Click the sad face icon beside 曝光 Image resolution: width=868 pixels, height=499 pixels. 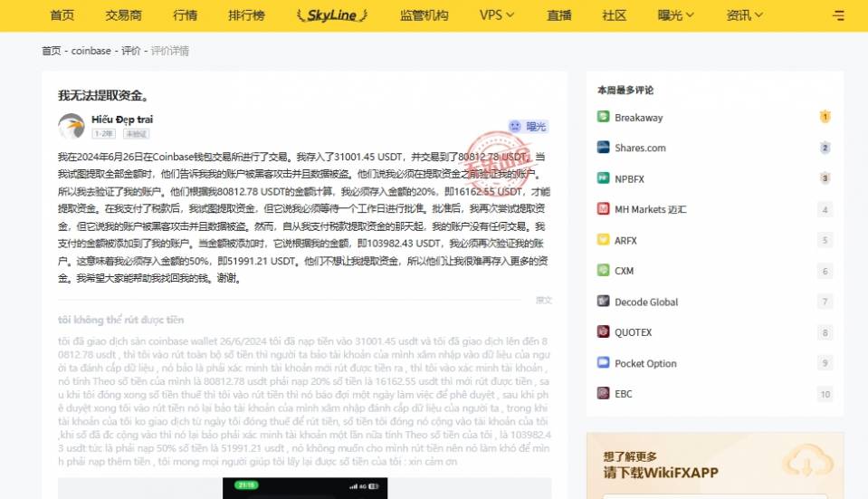(515, 126)
